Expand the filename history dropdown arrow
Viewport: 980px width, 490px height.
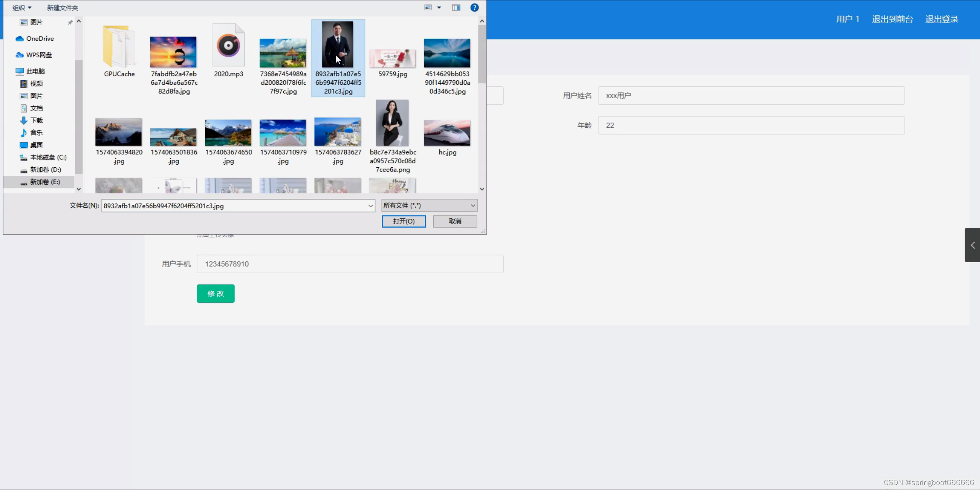(x=370, y=206)
